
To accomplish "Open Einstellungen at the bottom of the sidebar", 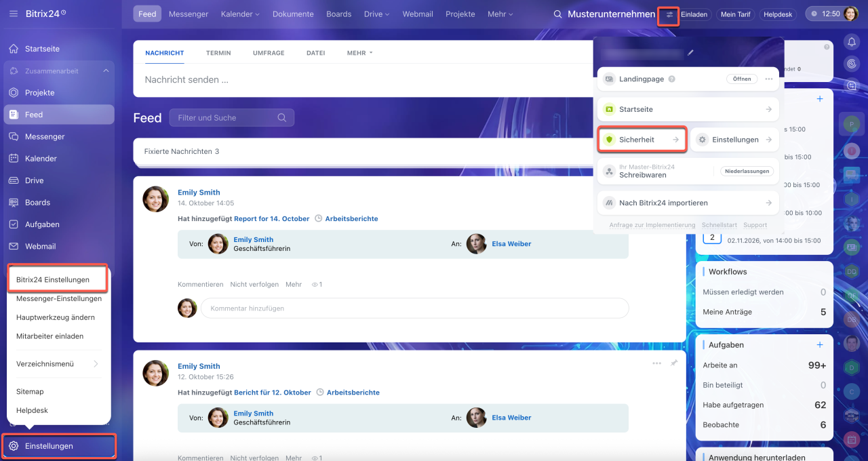I will (x=59, y=446).
